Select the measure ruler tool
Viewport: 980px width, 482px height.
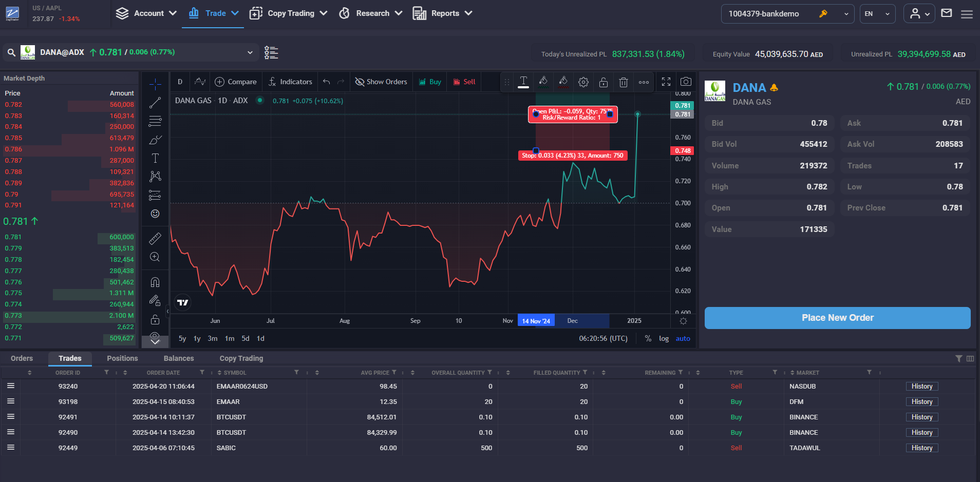[155, 238]
